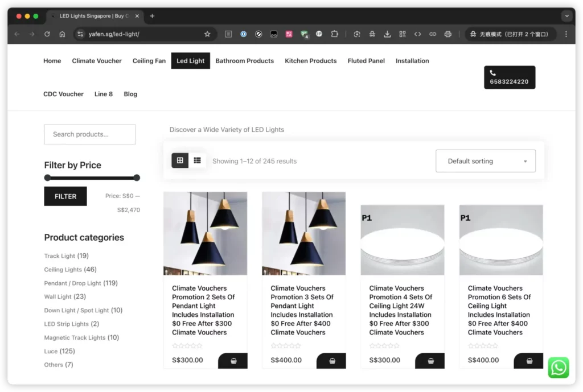Apply the price FILTER button
583x392 pixels.
point(65,196)
